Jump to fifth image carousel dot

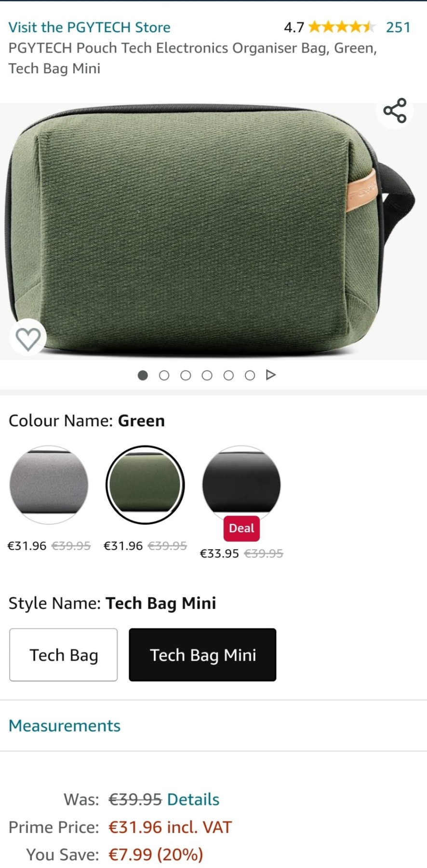[x=228, y=375]
